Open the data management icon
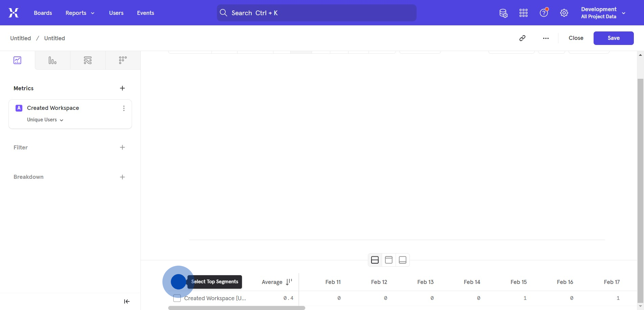This screenshot has height=310, width=644. tap(503, 13)
